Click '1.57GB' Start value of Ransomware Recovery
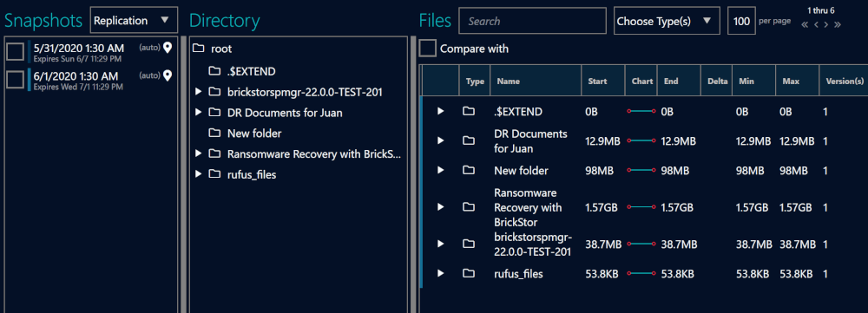The width and height of the screenshot is (868, 313). (x=602, y=207)
